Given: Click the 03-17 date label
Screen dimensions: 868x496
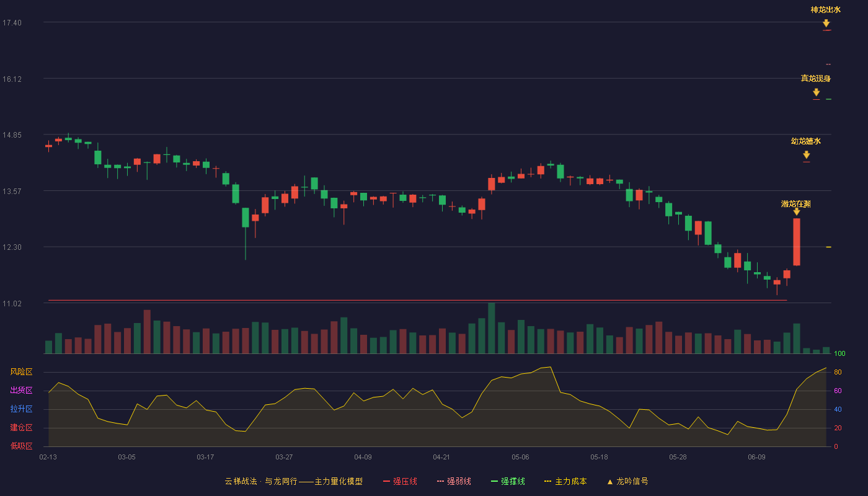Looking at the screenshot, I should click(x=205, y=457).
